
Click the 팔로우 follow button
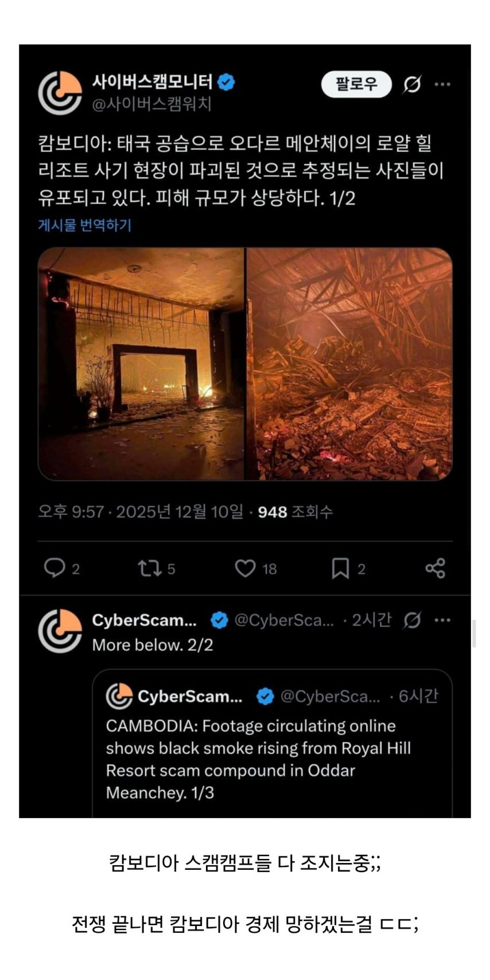click(x=356, y=84)
